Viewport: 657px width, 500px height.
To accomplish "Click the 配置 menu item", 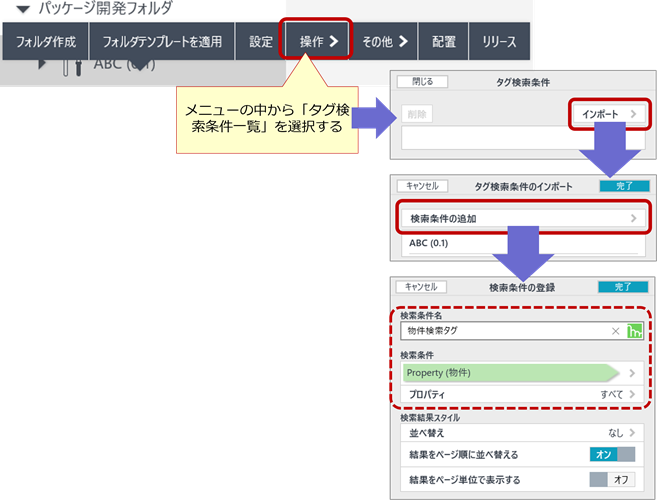I will point(443,41).
